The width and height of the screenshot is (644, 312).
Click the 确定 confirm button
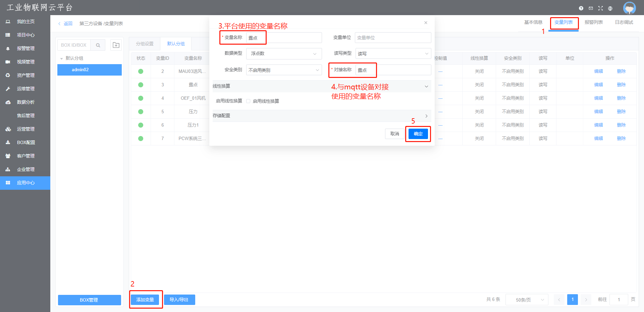[418, 134]
